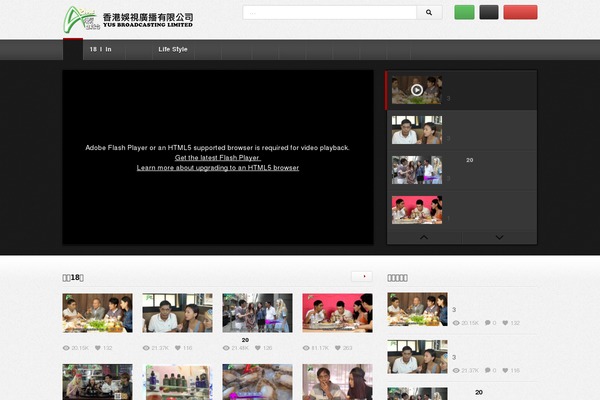Click the eye icon beside 20.15K under the first grid video
The height and width of the screenshot is (400, 600).
(x=66, y=348)
